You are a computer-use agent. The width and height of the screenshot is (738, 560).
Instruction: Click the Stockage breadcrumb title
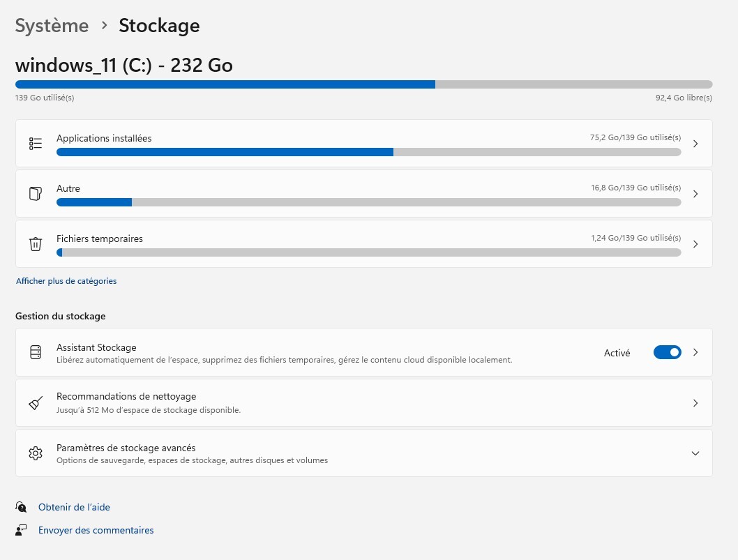(x=159, y=26)
